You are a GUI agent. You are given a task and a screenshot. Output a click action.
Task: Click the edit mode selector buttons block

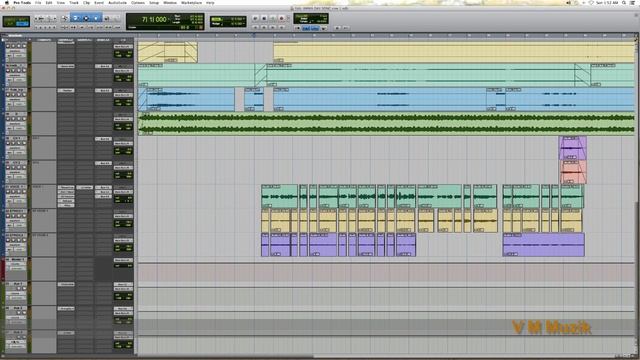coord(16,21)
